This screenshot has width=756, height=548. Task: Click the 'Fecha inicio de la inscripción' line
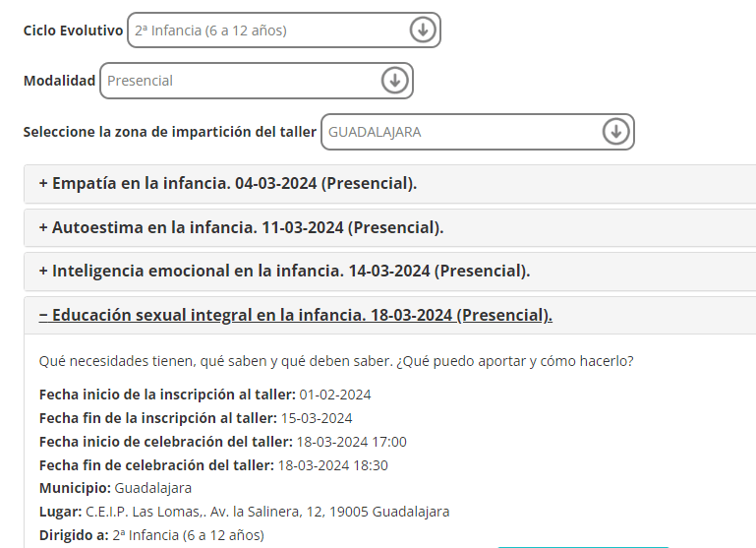click(204, 395)
